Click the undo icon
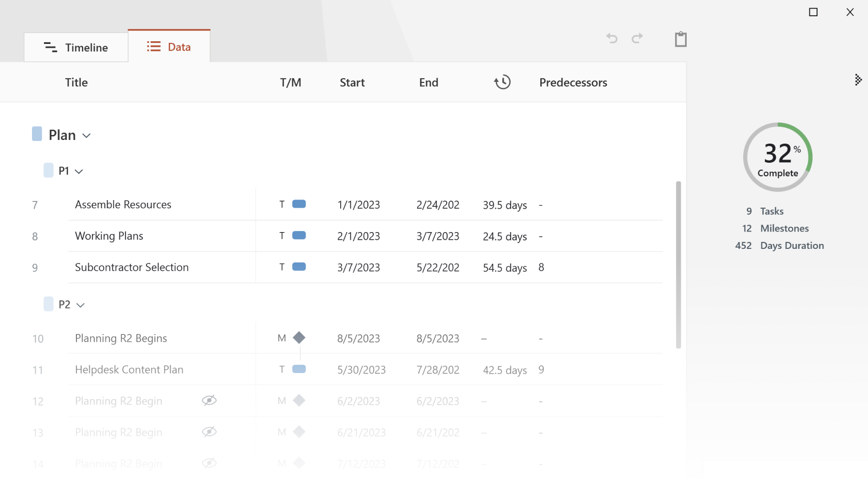 pos(612,38)
